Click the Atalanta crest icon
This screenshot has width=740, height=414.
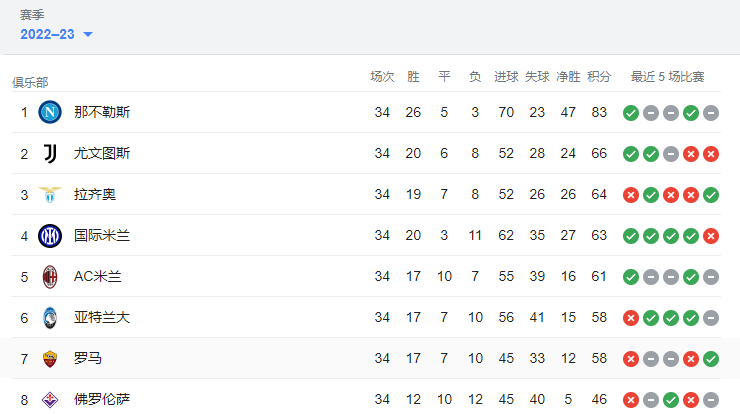(50, 318)
